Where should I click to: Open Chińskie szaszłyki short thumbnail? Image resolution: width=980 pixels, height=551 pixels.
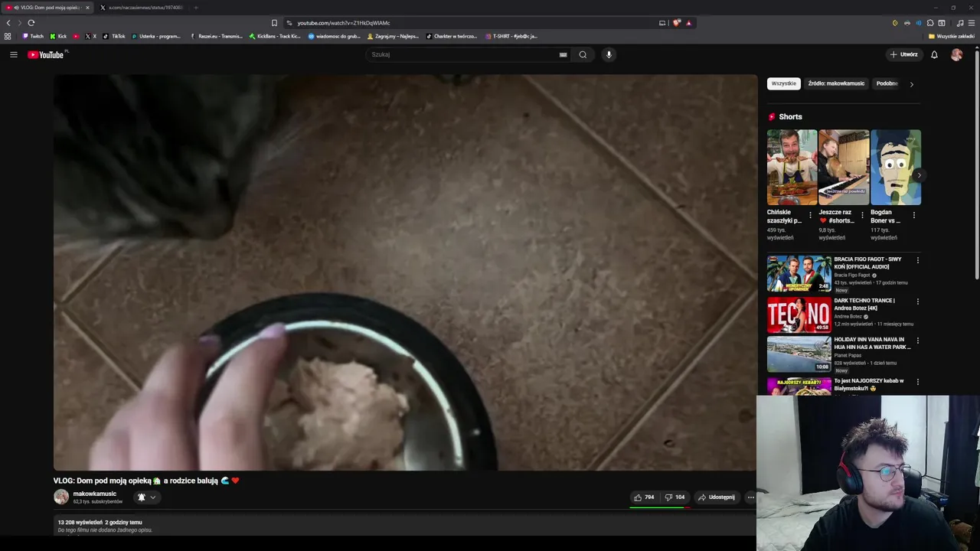(792, 167)
